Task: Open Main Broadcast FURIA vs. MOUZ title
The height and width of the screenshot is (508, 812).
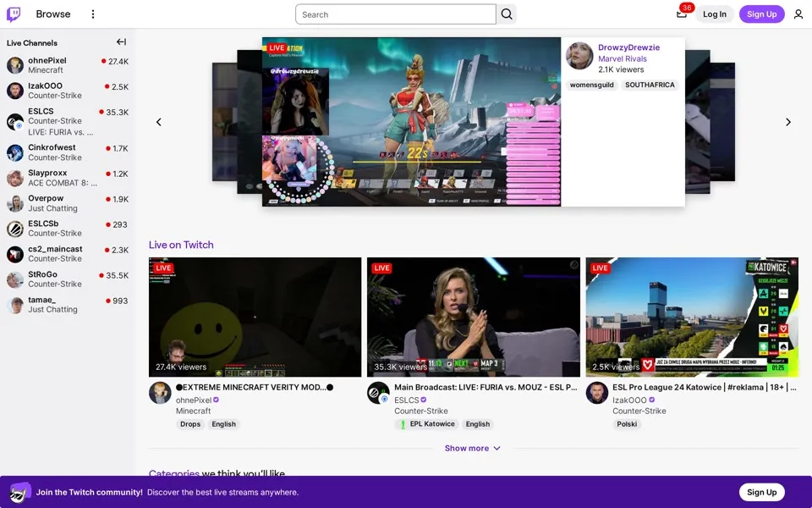Action: tap(486, 387)
